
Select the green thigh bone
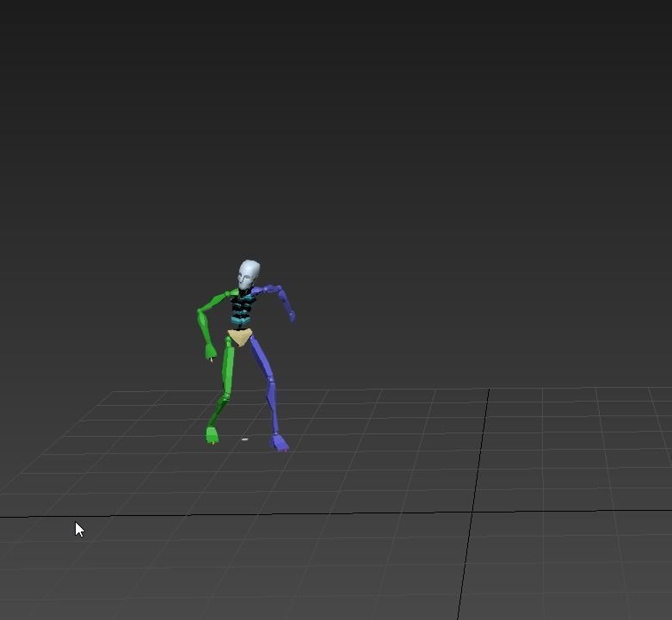coord(228,367)
